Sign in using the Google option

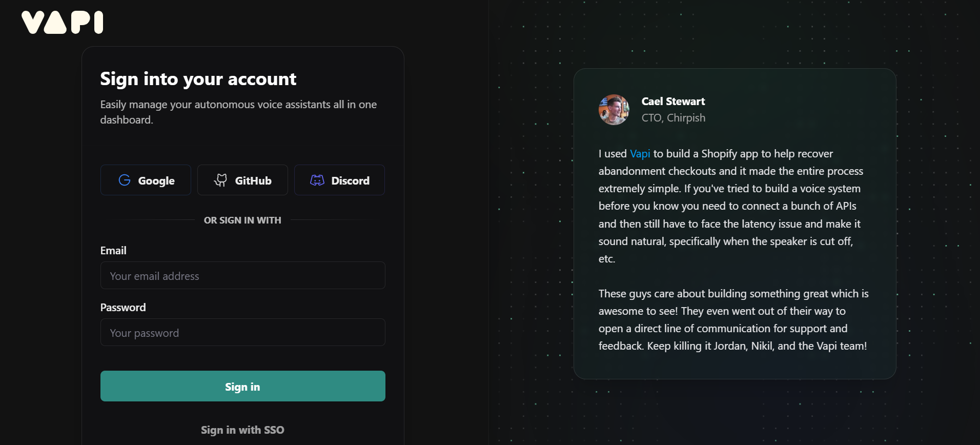pos(146,180)
